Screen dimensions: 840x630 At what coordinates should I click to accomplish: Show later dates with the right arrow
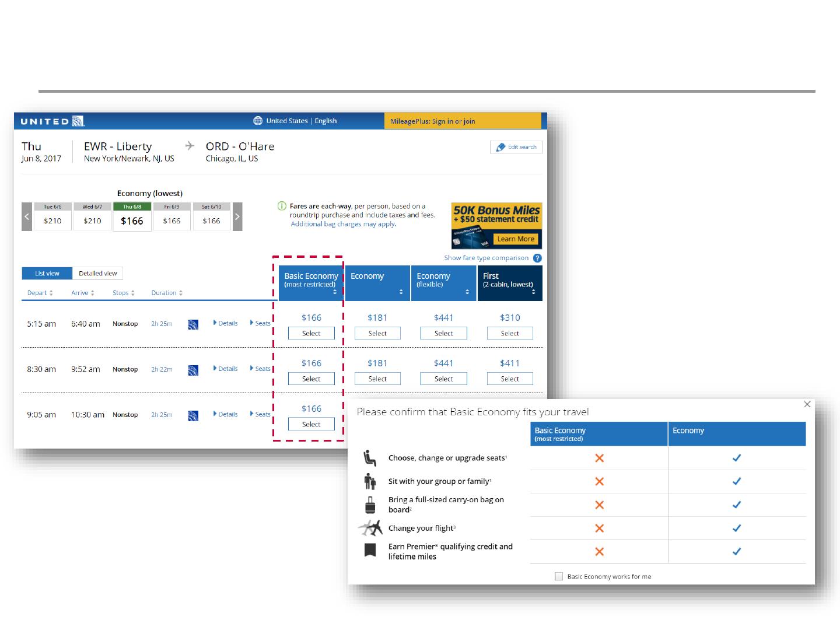237,216
